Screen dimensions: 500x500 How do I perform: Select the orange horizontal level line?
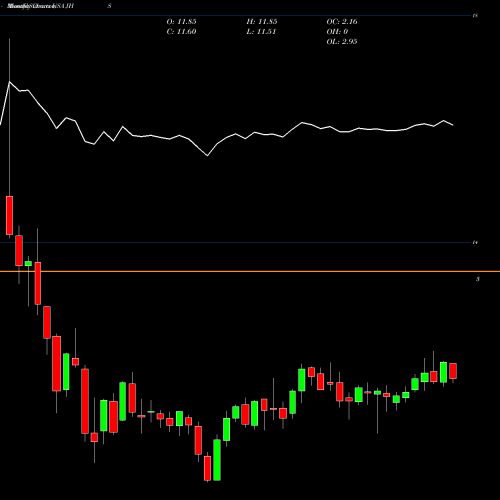[x=250, y=272]
